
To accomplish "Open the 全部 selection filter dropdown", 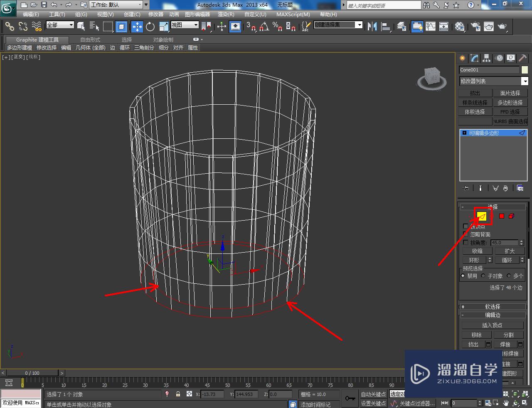I will [60, 25].
